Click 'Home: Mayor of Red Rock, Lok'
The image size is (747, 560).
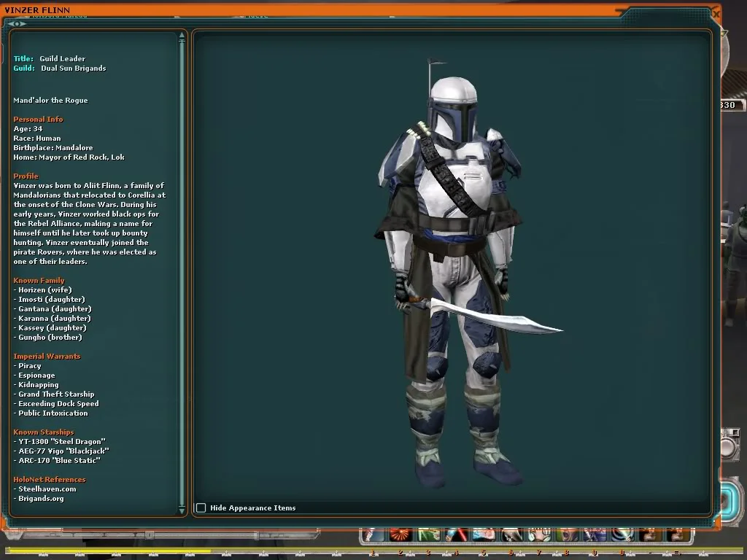(x=69, y=157)
